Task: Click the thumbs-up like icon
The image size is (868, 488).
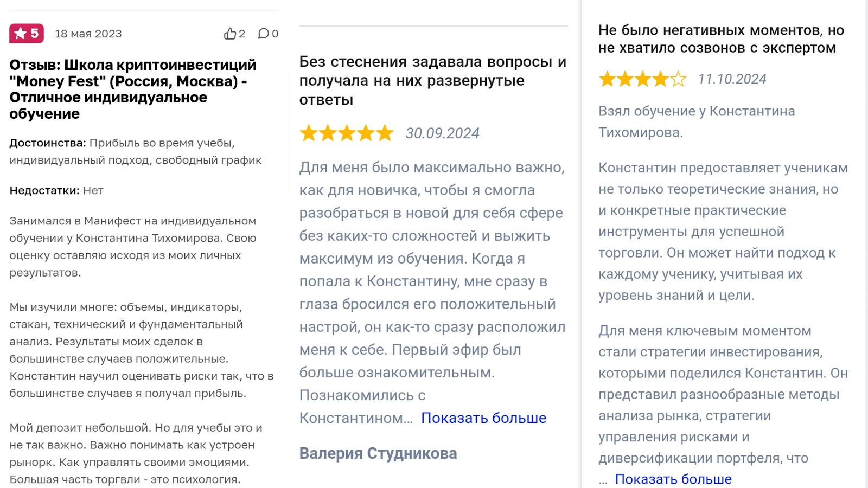Action: [x=229, y=34]
